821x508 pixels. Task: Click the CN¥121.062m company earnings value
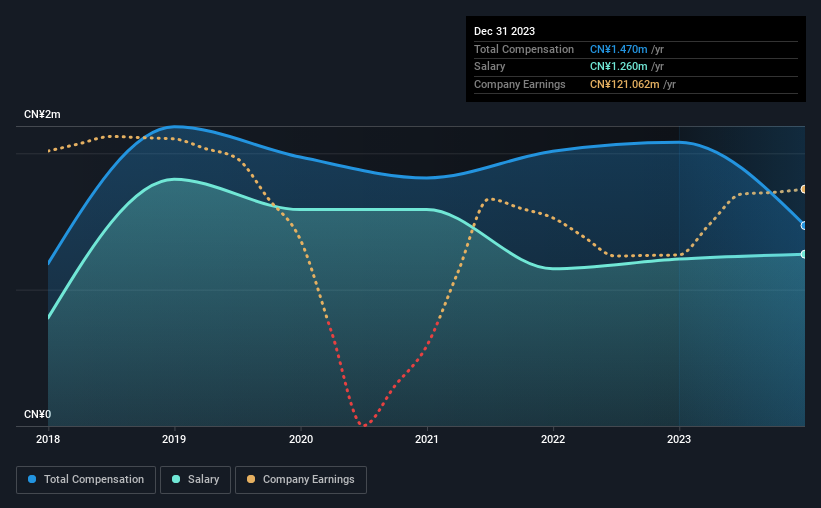625,84
